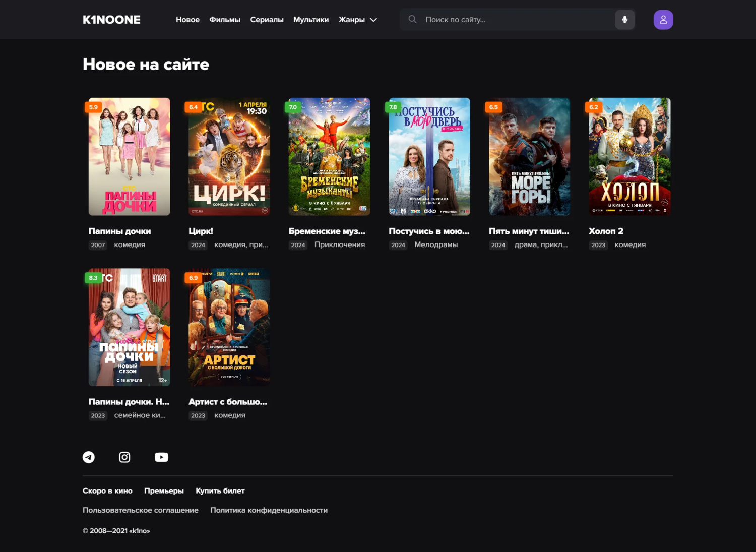Click the Артист с большо... title
Screen dimensions: 756x552
tap(228, 402)
